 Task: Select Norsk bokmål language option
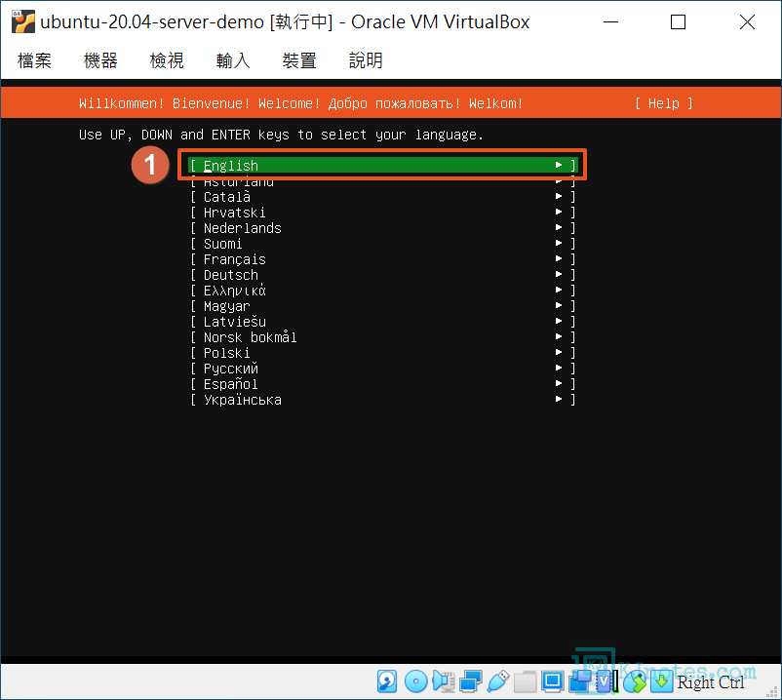click(382, 337)
